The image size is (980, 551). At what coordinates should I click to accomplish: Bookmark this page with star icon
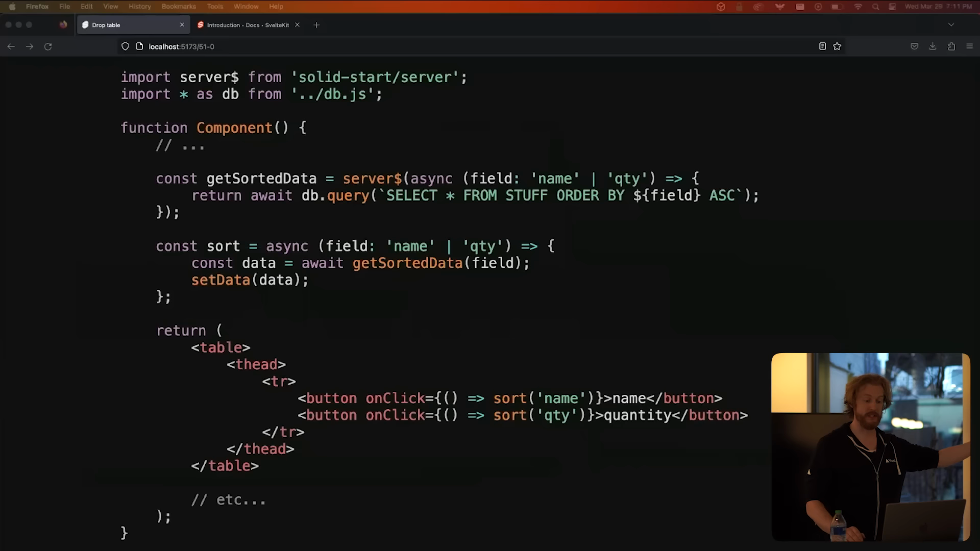click(x=837, y=46)
